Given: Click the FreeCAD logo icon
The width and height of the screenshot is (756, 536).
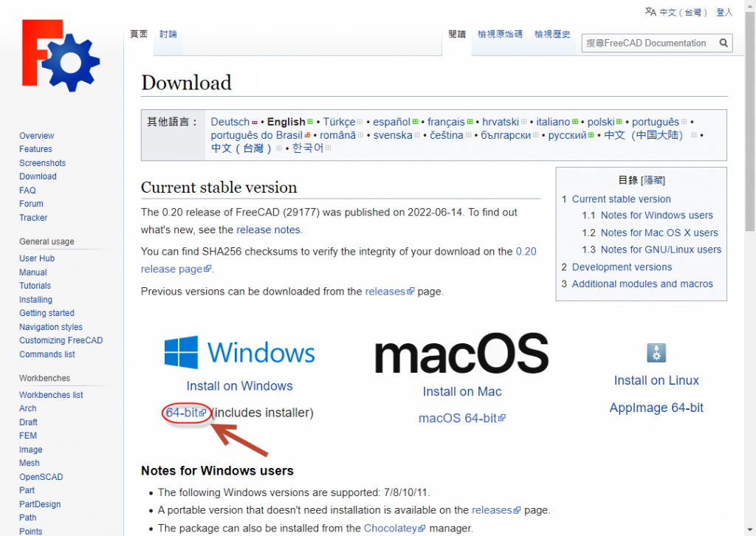Looking at the screenshot, I should pyautogui.click(x=61, y=56).
